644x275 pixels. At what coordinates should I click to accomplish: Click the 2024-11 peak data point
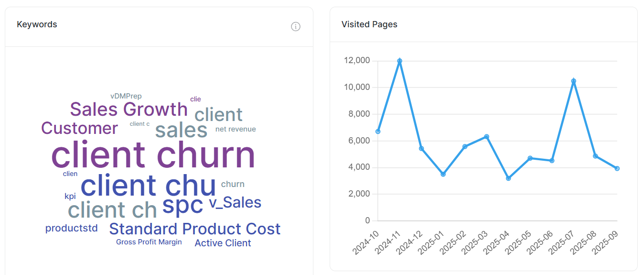(399, 61)
